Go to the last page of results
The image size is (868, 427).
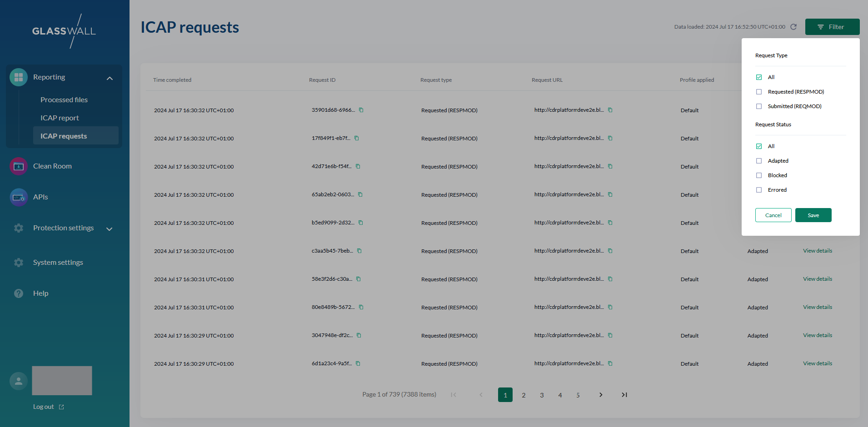click(x=624, y=395)
